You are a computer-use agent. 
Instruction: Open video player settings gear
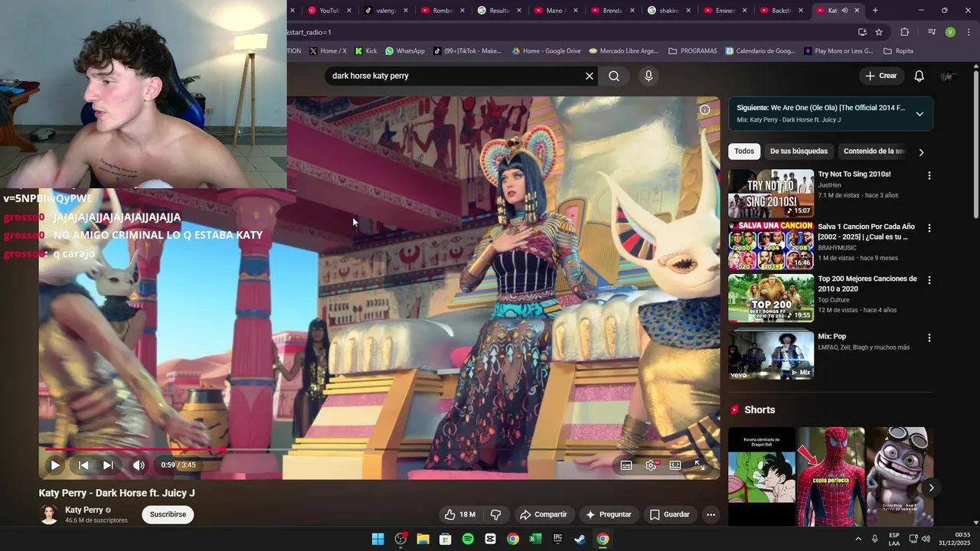click(x=651, y=465)
